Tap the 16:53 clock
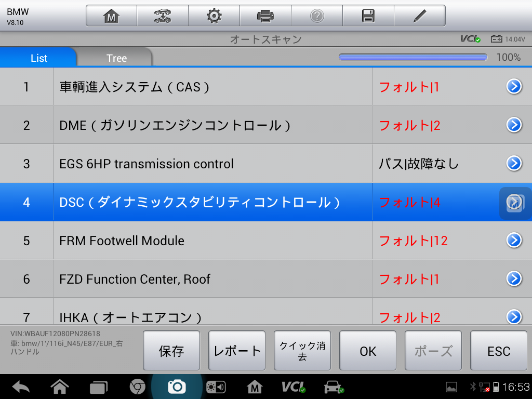The width and height of the screenshot is (532, 399). coord(516,387)
